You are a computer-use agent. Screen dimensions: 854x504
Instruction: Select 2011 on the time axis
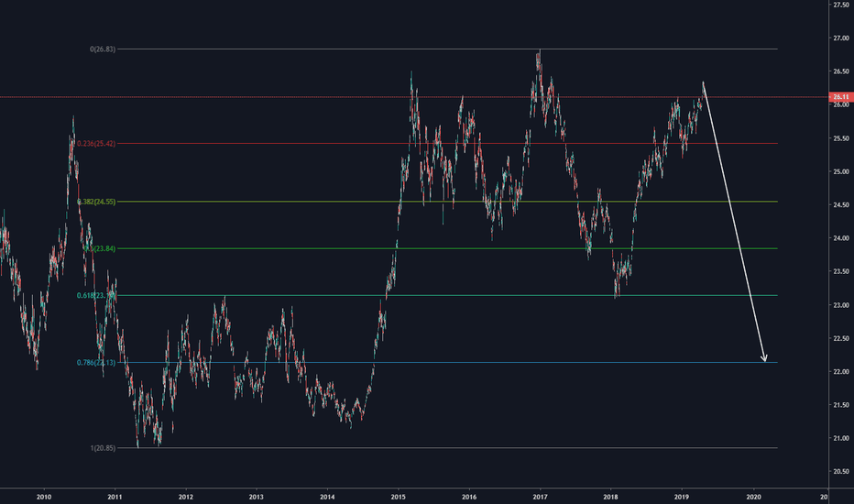point(115,497)
